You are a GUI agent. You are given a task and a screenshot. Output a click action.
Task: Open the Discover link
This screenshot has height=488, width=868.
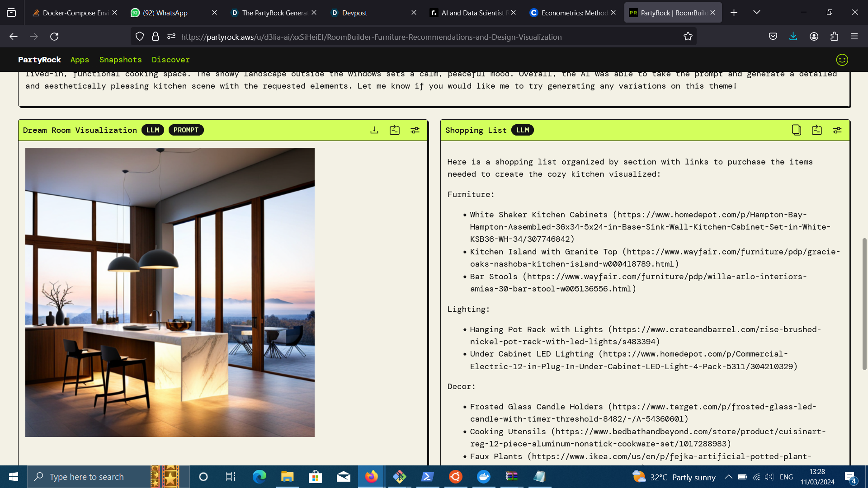[x=170, y=60]
